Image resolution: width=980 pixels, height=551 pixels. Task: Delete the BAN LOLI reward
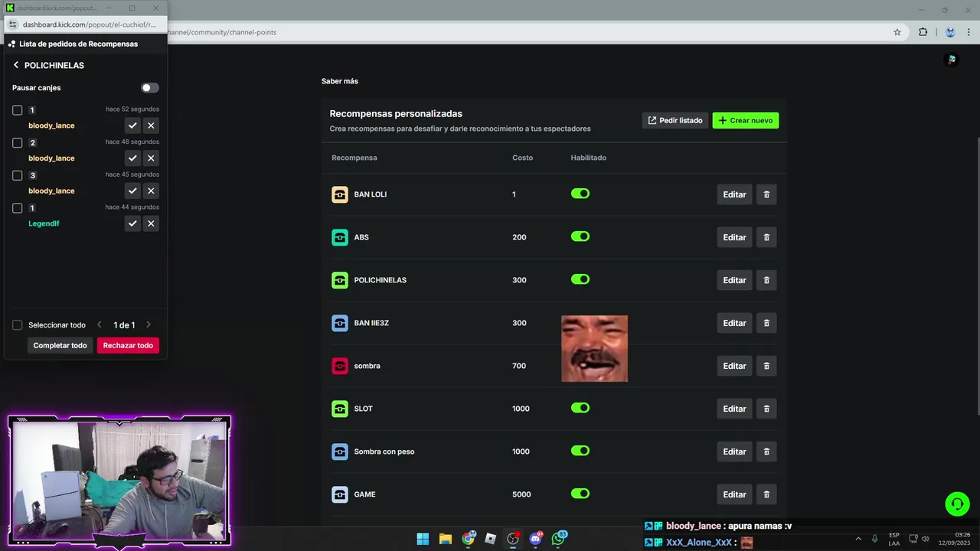coord(766,194)
